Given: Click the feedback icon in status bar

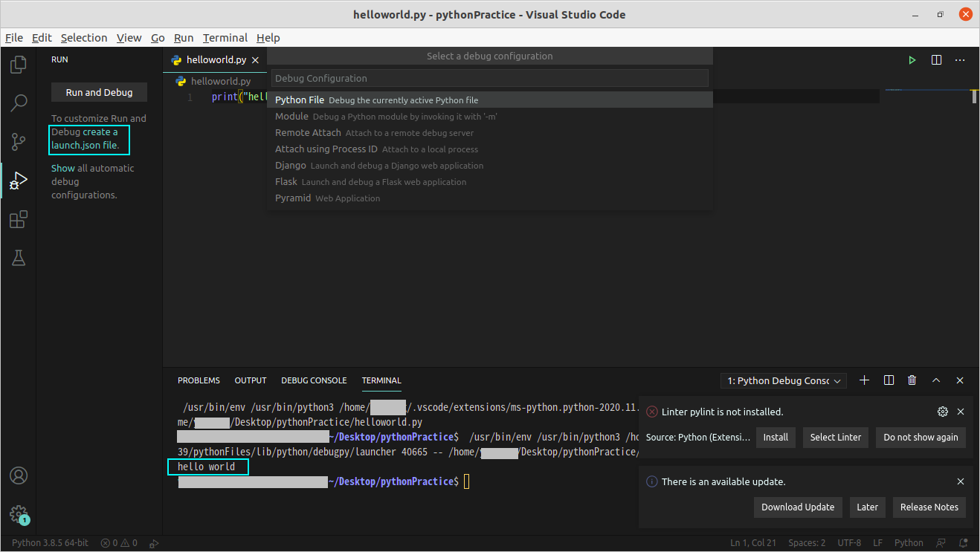Looking at the screenshot, I should 942,543.
